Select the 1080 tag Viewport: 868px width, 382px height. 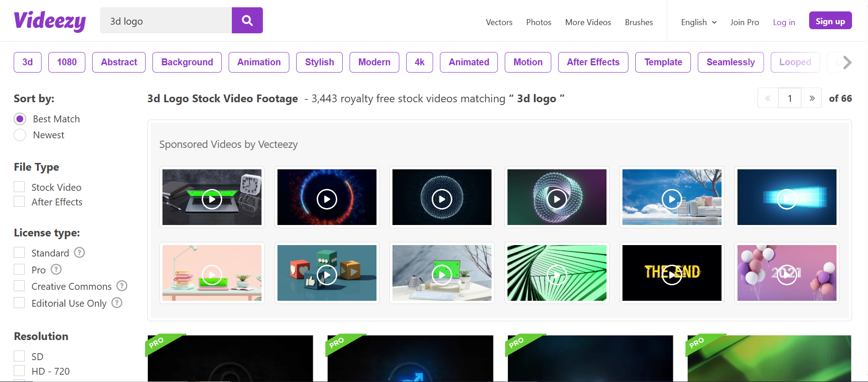point(67,62)
